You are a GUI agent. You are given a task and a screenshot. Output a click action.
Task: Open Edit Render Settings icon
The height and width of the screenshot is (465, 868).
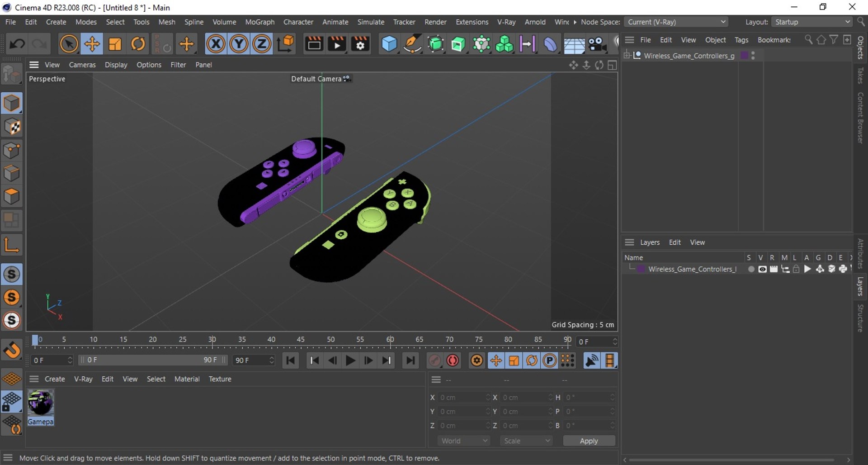click(360, 44)
